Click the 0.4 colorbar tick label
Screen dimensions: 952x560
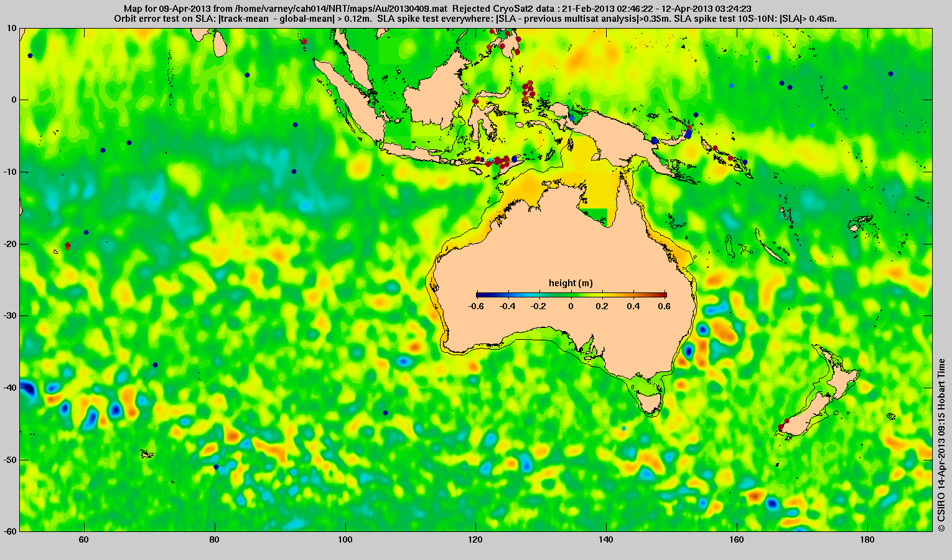point(635,306)
